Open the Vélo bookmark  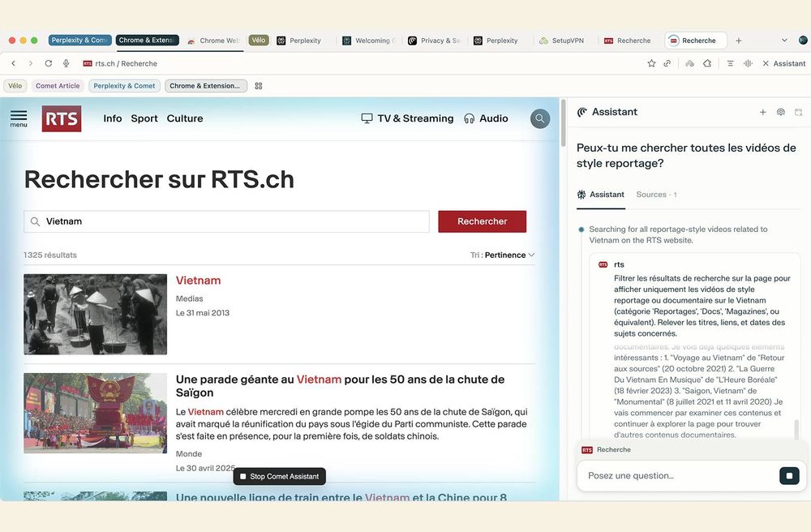coord(15,86)
